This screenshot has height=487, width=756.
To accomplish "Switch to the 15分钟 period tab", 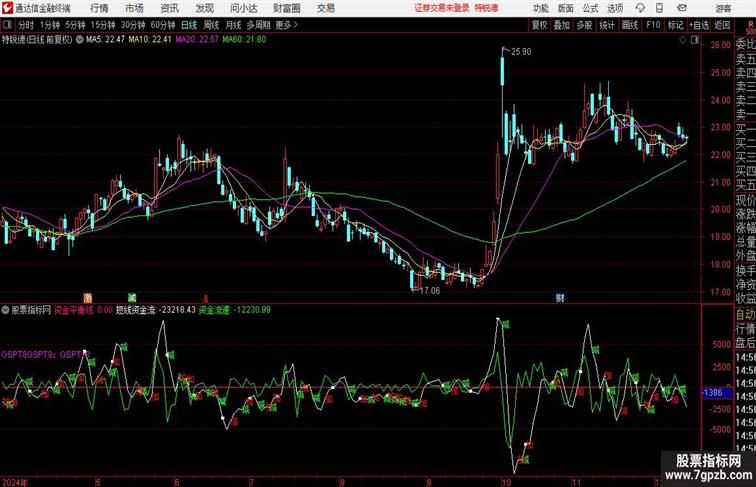I will (103, 25).
